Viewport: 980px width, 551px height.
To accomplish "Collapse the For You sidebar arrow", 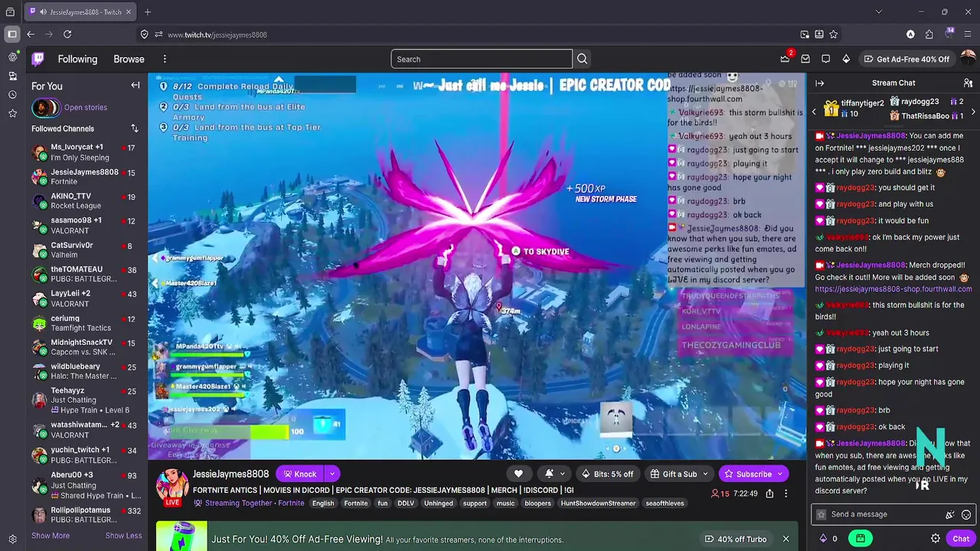I will tap(136, 86).
